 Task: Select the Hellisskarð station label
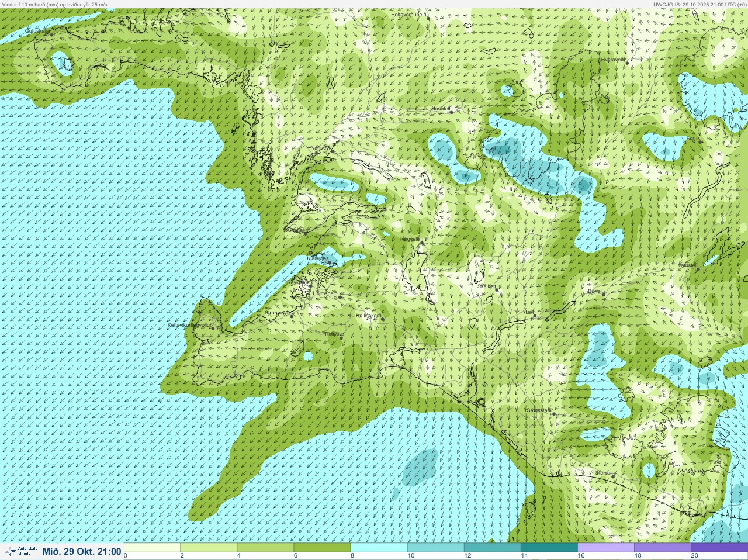point(369,316)
